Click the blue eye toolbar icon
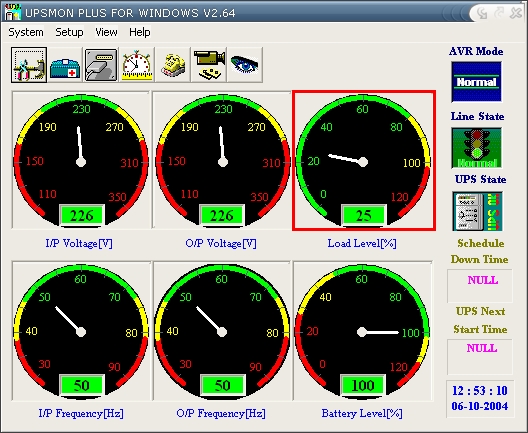The width and height of the screenshot is (528, 433). click(x=245, y=65)
